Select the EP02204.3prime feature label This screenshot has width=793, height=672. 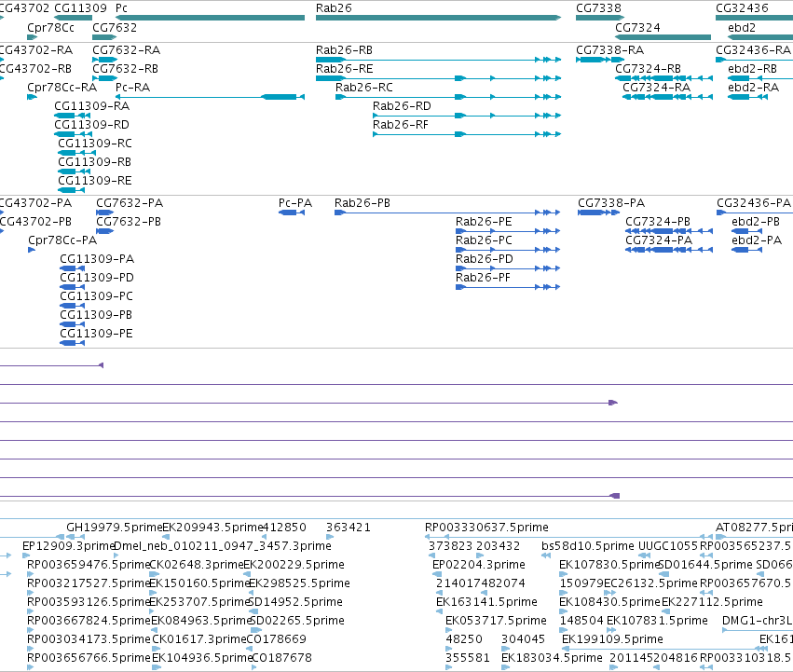click(478, 565)
